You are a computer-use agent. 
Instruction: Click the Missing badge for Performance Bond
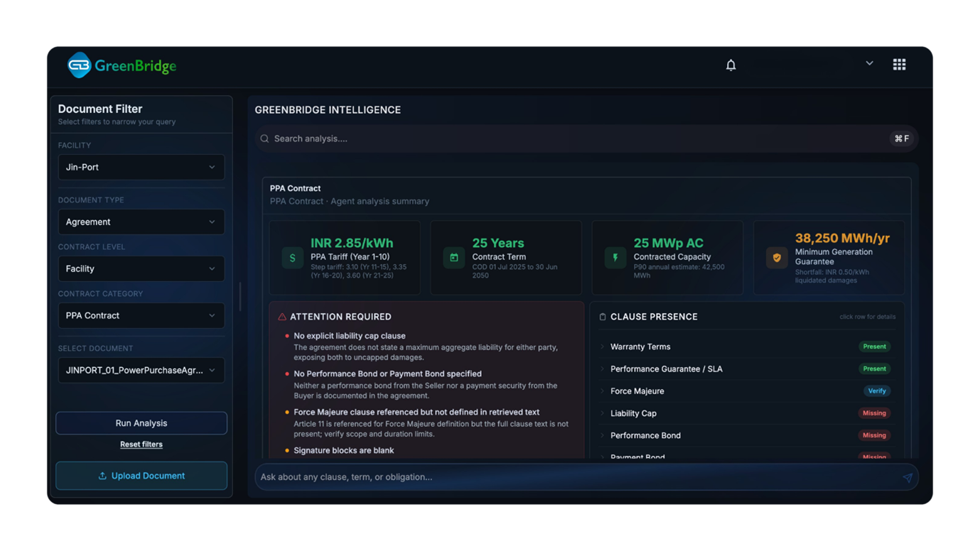[874, 435]
